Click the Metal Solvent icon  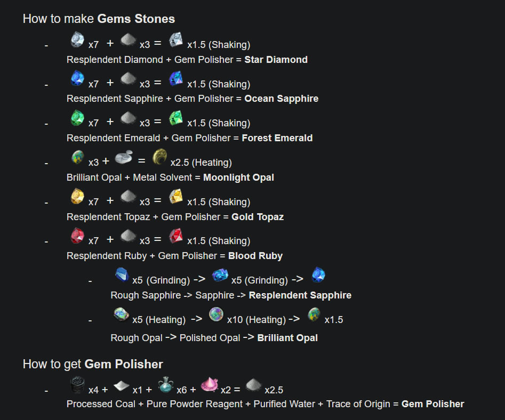[123, 158]
